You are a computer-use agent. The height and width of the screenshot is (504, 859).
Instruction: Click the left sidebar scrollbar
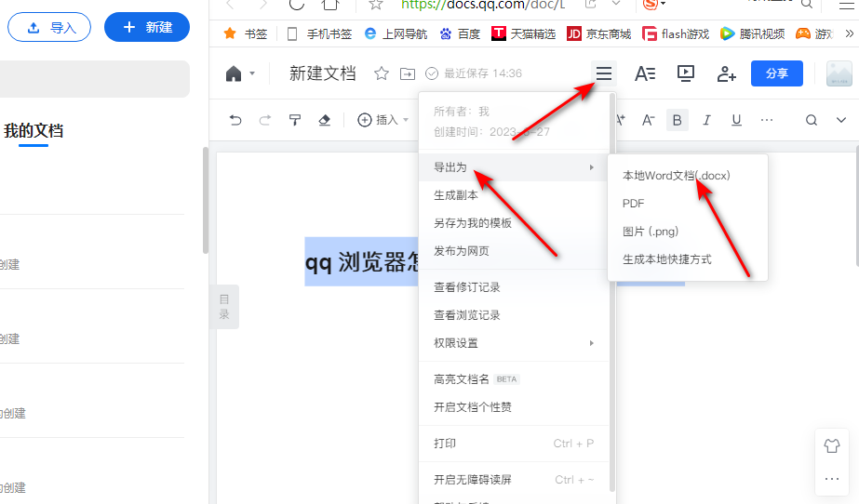click(206, 200)
